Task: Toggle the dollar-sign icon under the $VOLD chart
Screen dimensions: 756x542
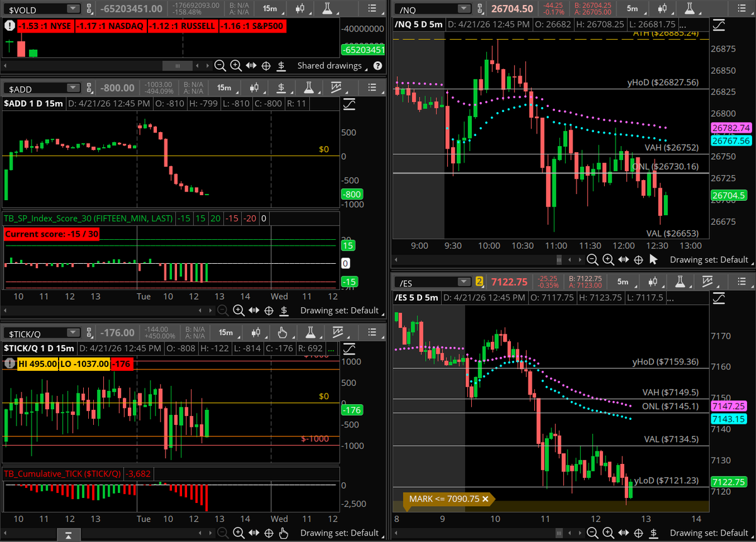Action: pyautogui.click(x=282, y=65)
